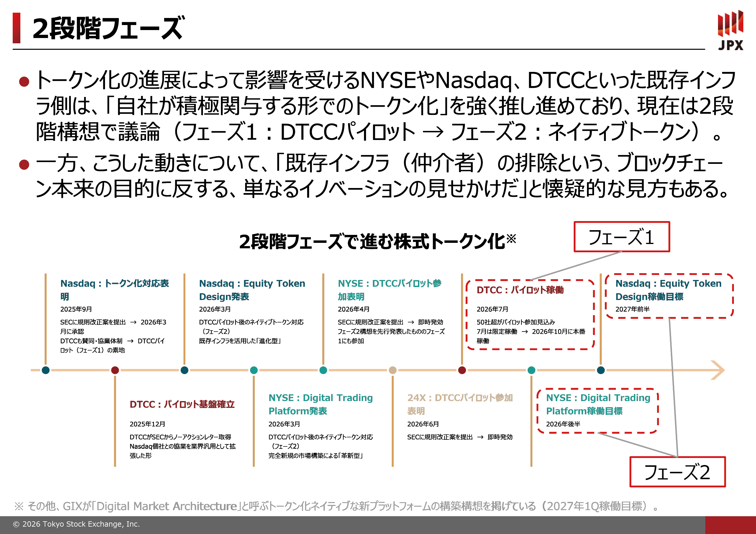The height and width of the screenshot is (534, 756).
Task: Click the date 2026年3月 under NYSE Digital Trading Platform発表
Action: click(x=284, y=424)
